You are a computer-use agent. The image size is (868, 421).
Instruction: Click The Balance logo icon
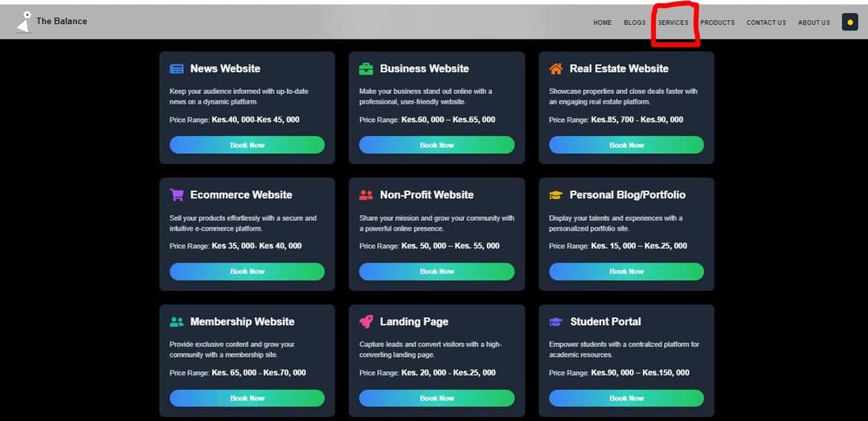24,22
